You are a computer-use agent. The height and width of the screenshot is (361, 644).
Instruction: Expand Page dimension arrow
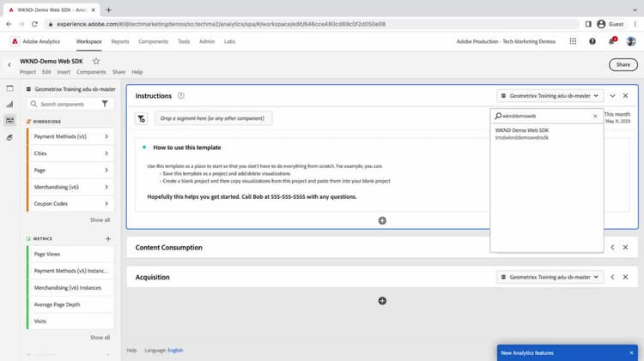point(106,170)
